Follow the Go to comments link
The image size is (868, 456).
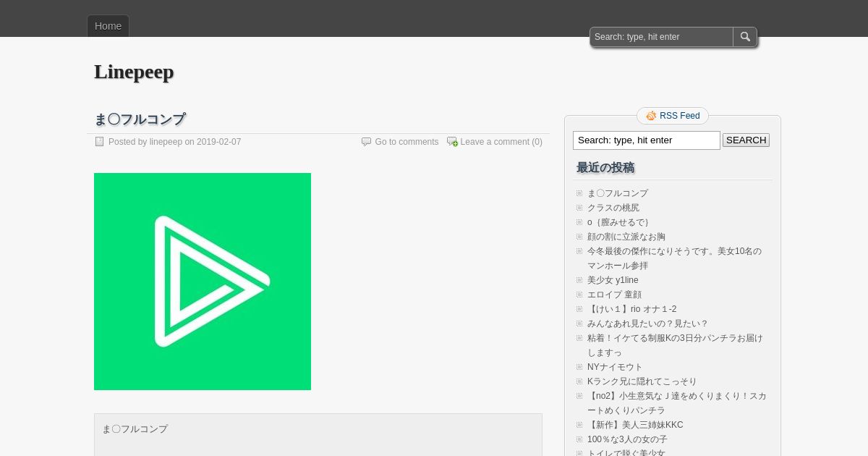[x=407, y=142]
